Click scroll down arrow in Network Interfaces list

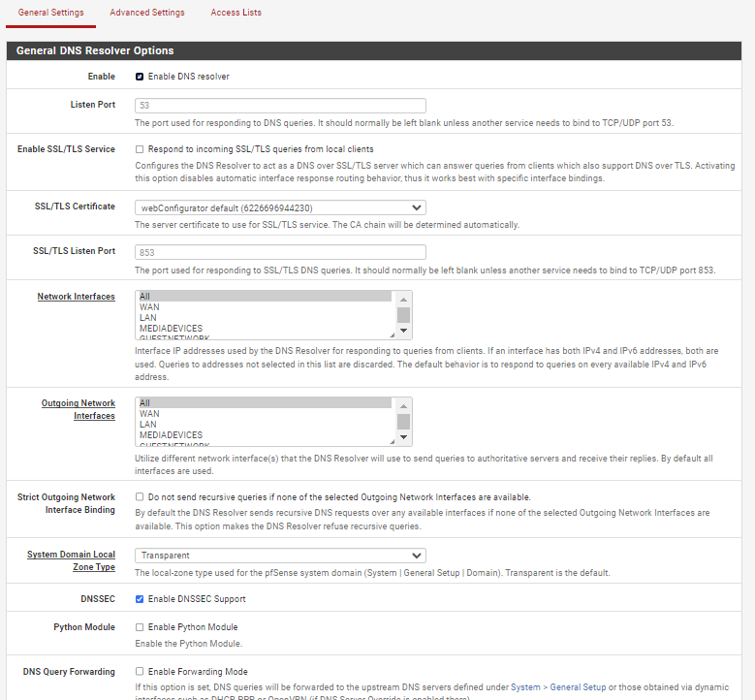[403, 331]
